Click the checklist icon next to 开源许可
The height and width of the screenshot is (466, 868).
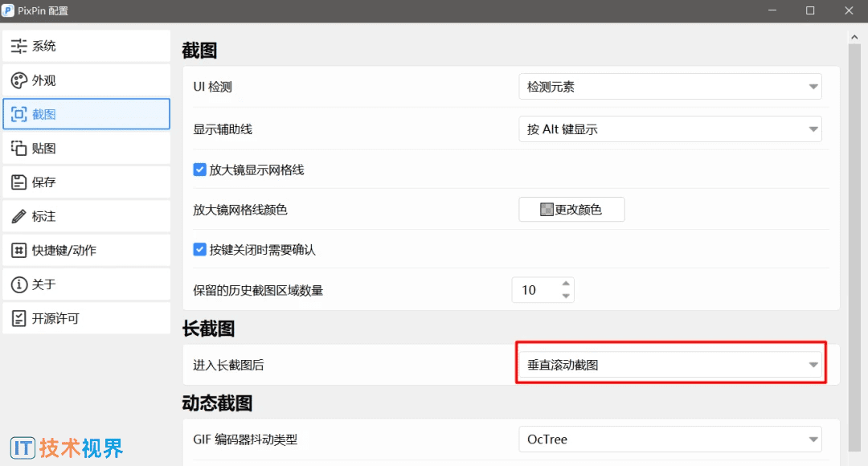(x=18, y=318)
